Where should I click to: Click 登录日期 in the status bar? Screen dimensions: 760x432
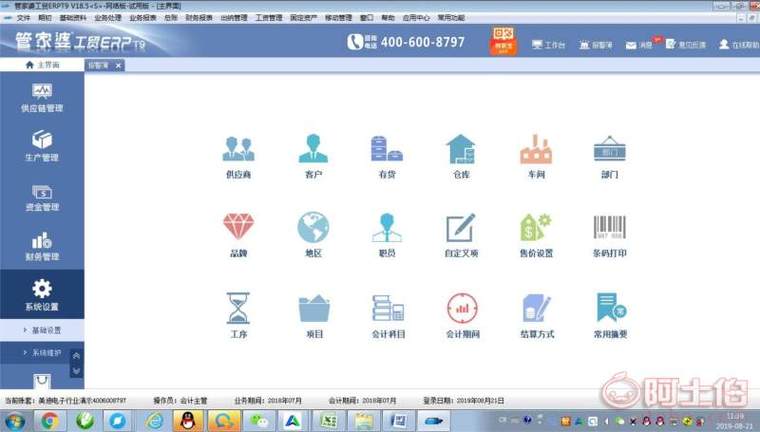[463, 400]
